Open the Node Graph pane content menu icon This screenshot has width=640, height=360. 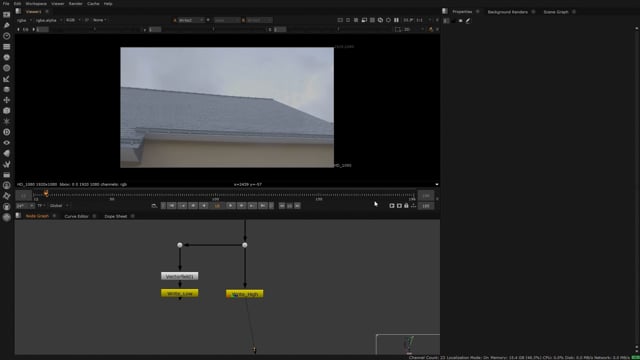pyautogui.click(x=18, y=216)
